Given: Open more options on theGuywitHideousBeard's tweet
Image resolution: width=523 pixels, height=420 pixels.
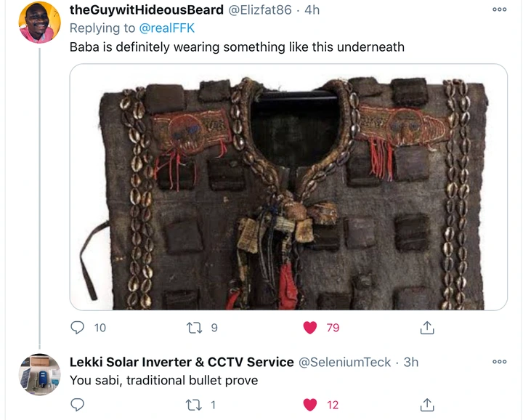Looking at the screenshot, I should (499, 9).
